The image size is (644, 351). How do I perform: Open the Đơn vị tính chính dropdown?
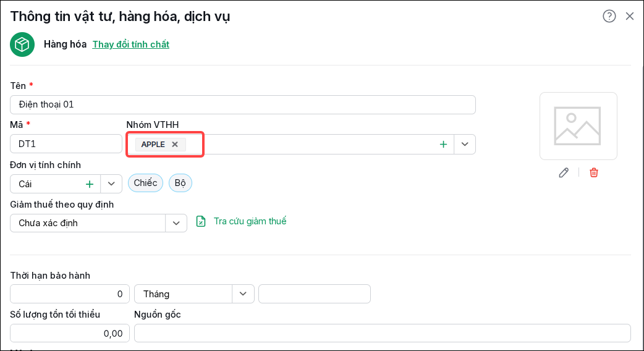[111, 184]
